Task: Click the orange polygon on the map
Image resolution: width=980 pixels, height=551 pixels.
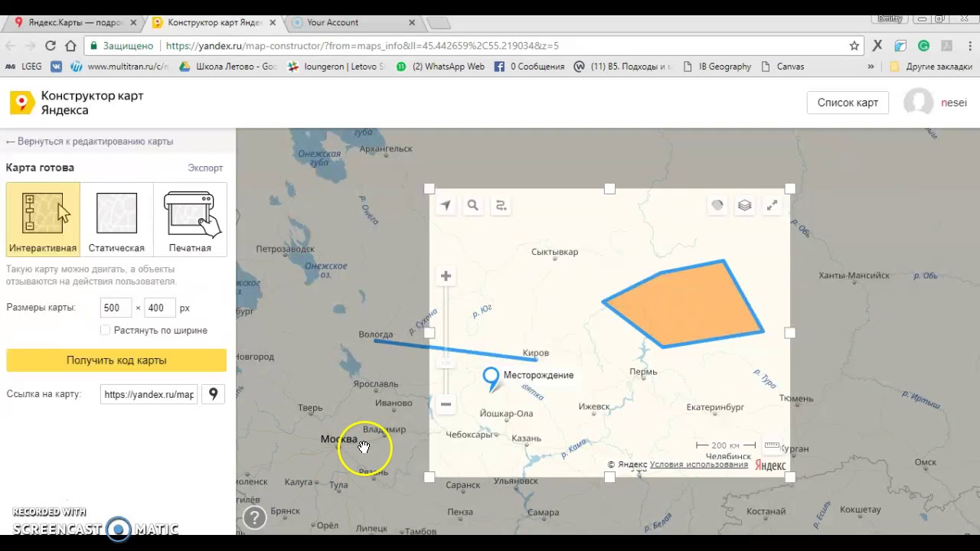Action: pyautogui.click(x=685, y=306)
